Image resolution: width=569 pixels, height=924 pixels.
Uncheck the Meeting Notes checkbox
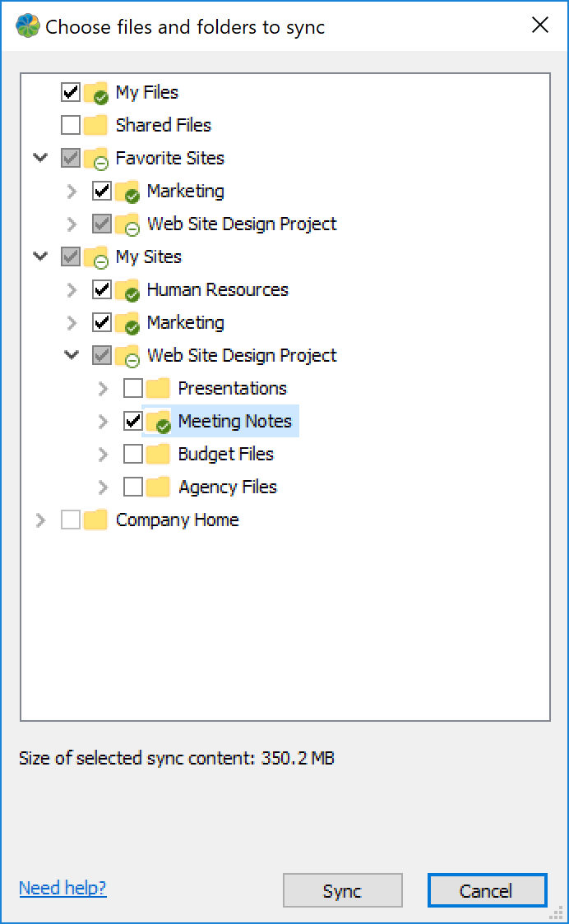pos(133,421)
